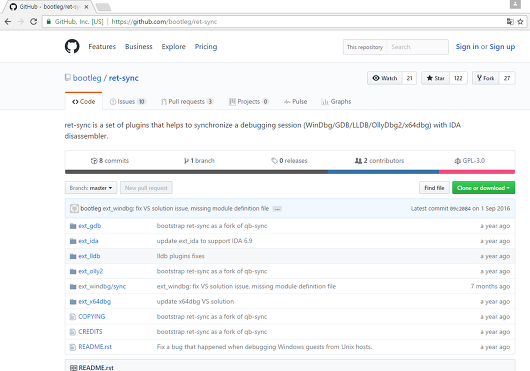Click the repository Search input field

coord(417,47)
